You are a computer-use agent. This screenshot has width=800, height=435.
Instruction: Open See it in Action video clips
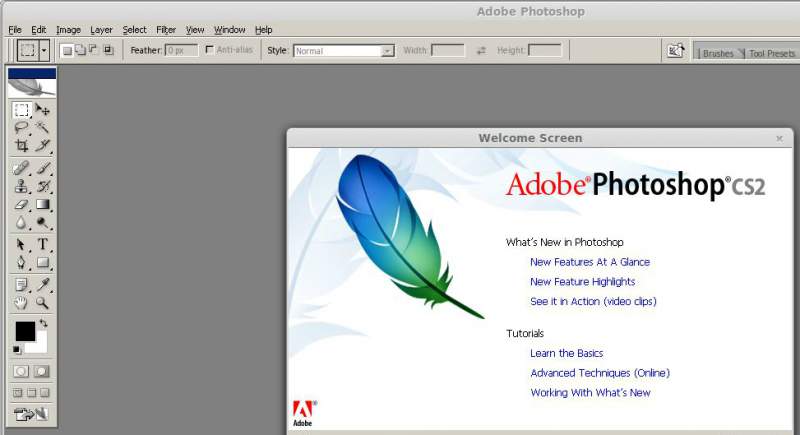[x=593, y=301]
